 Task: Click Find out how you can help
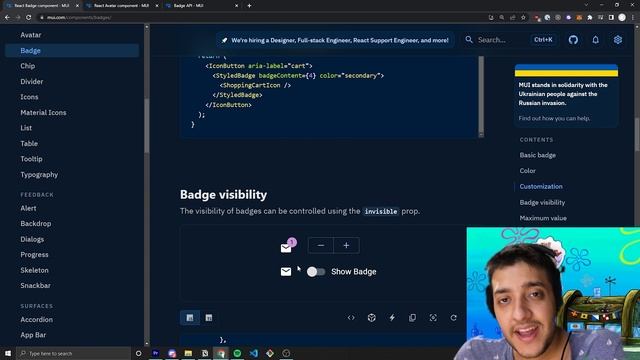tap(554, 118)
